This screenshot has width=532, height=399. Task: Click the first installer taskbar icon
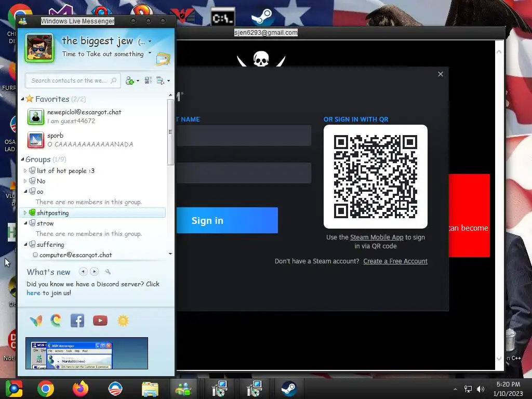[219, 389]
